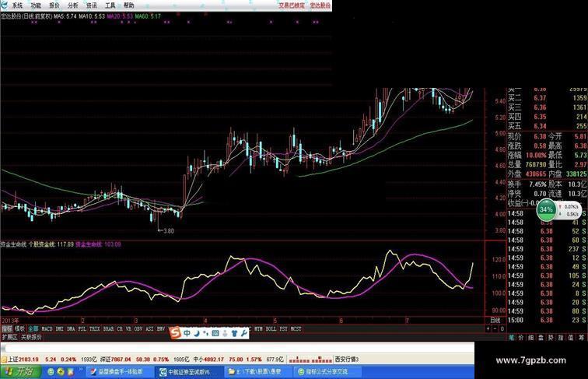The height and width of the screenshot is (379, 588).
Task: Switch indicator to BRAR
Action: pos(108,328)
